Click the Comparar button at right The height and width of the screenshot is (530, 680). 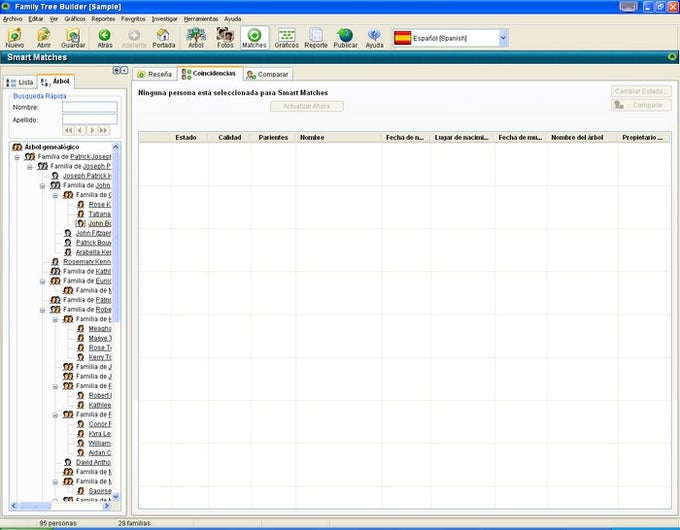[641, 105]
